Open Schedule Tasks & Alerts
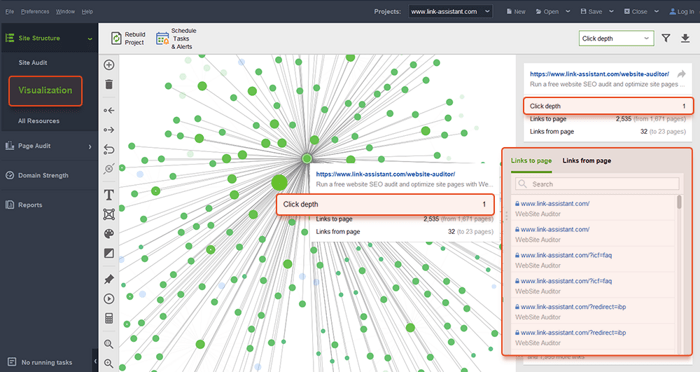Image resolution: width=700 pixels, height=372 pixels. pos(176,38)
